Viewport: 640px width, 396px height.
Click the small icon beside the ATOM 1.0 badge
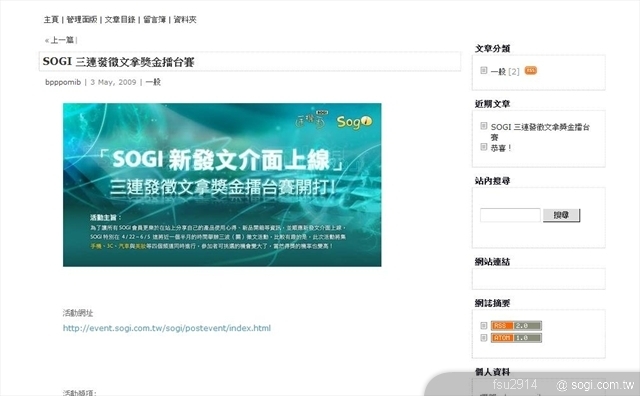click(x=484, y=338)
